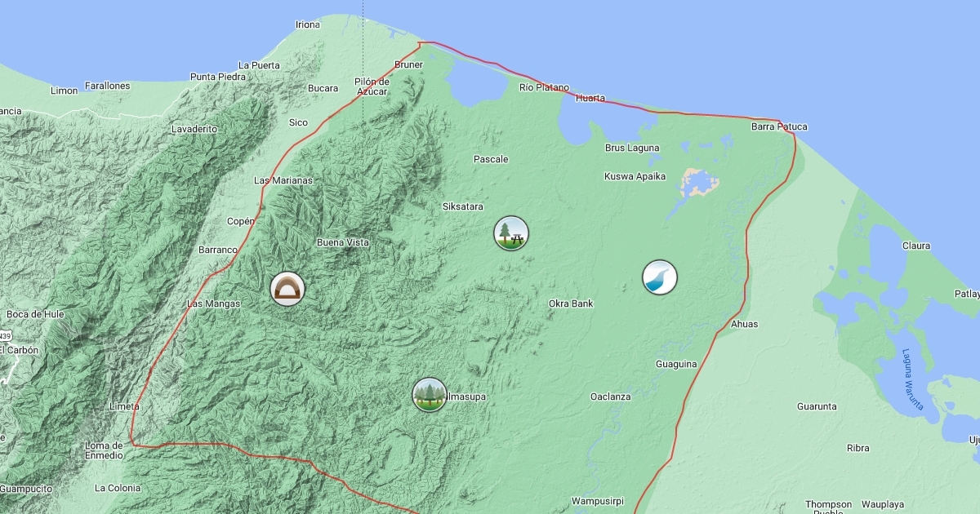980x514 pixels.
Task: Click the cave archway marker near Las Mangas
Action: tap(287, 289)
